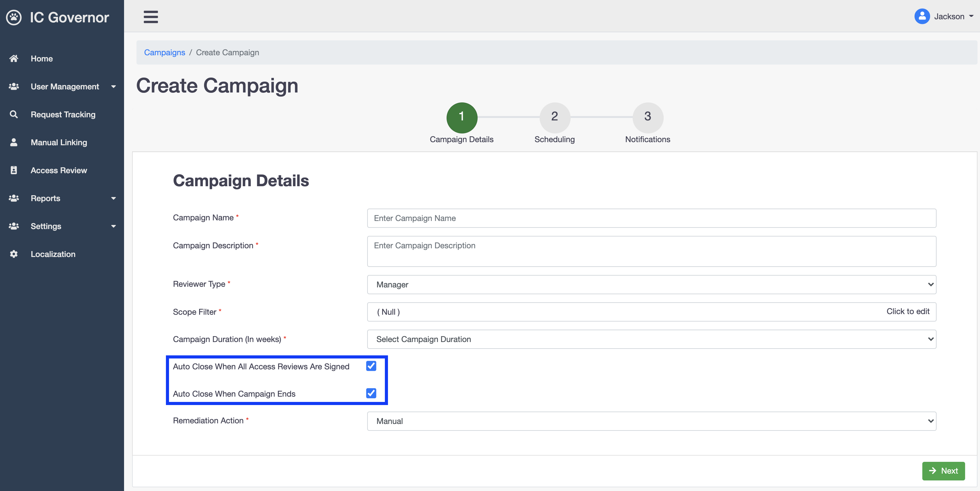Viewport: 980px width, 491px height.
Task: Click the hamburger menu icon
Action: [x=150, y=16]
